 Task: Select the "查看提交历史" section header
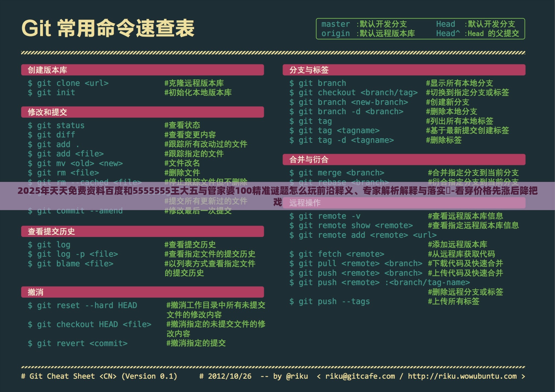tap(143, 231)
